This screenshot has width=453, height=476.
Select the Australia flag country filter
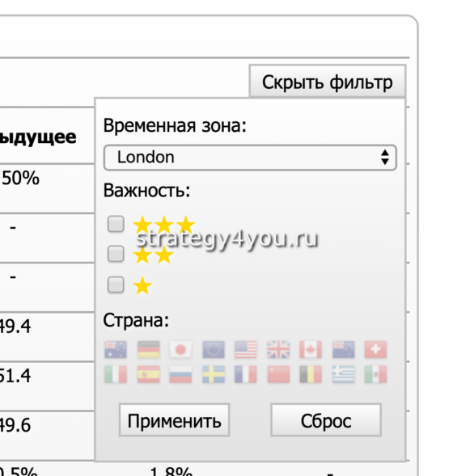point(116,349)
